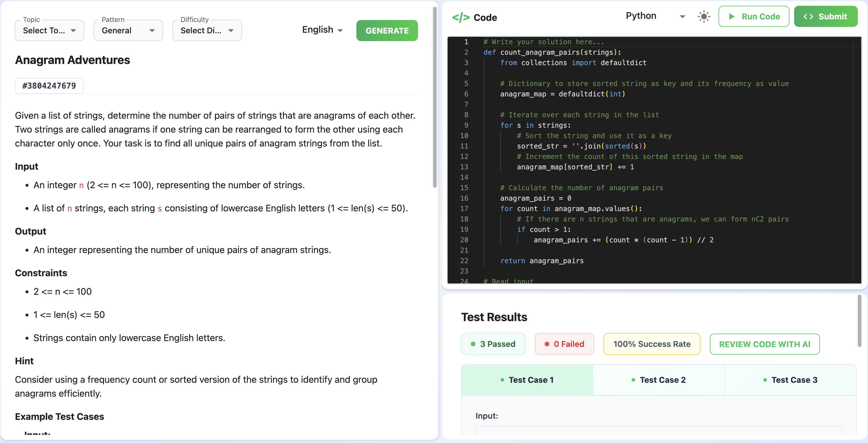Click the status dot on Test Case 3 tab
Viewport: 868px width, 443px height.
pyautogui.click(x=765, y=380)
